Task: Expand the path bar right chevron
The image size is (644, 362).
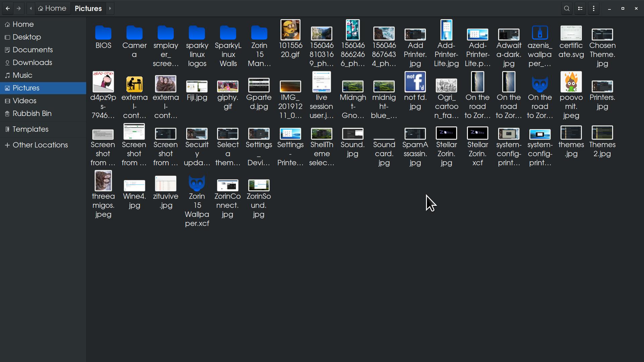Action: coord(110,8)
